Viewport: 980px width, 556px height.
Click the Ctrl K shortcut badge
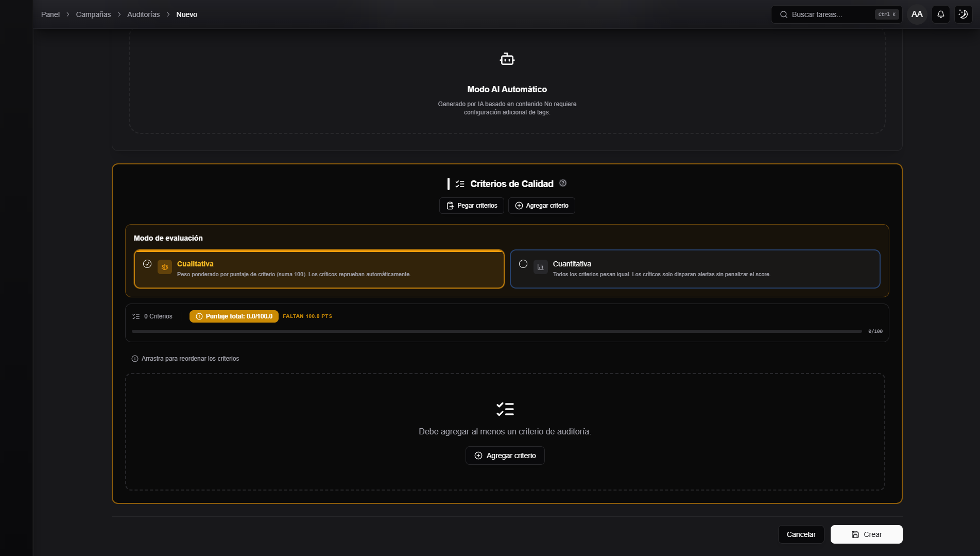pos(887,14)
